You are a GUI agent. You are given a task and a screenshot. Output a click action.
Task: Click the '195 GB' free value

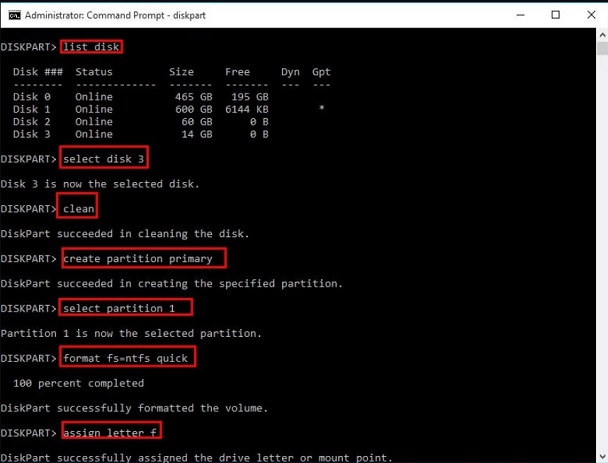pos(250,97)
